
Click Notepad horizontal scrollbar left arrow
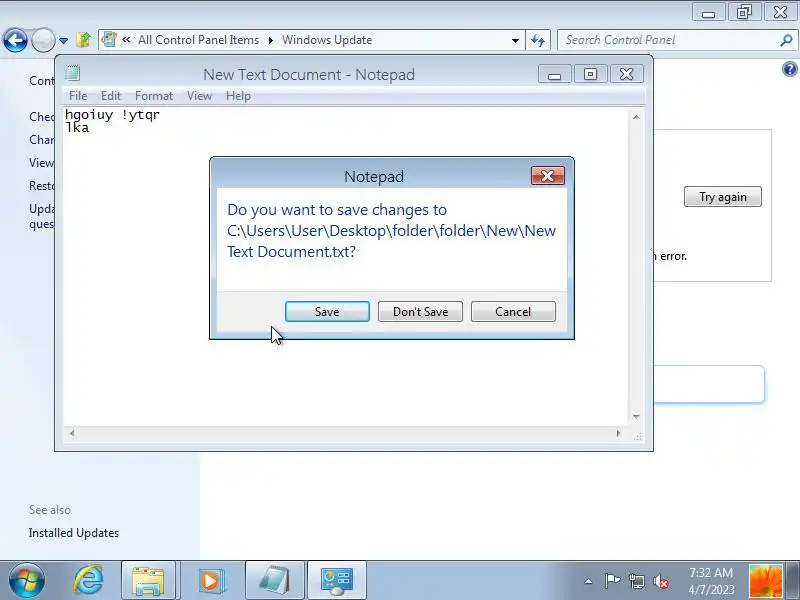pyautogui.click(x=72, y=433)
